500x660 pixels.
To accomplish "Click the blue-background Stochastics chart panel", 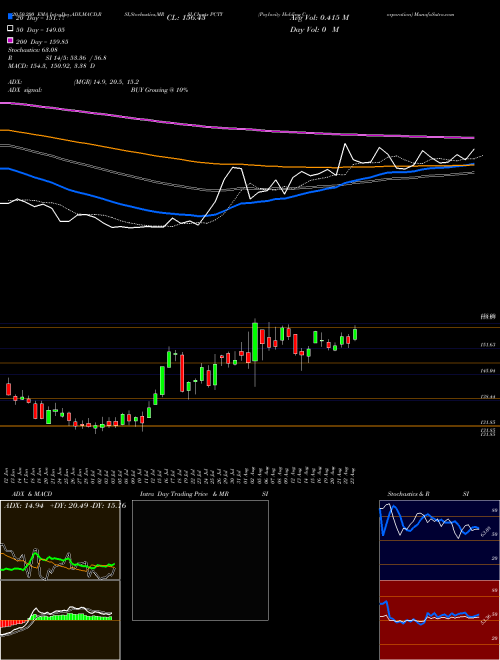I will pyautogui.click(x=439, y=540).
